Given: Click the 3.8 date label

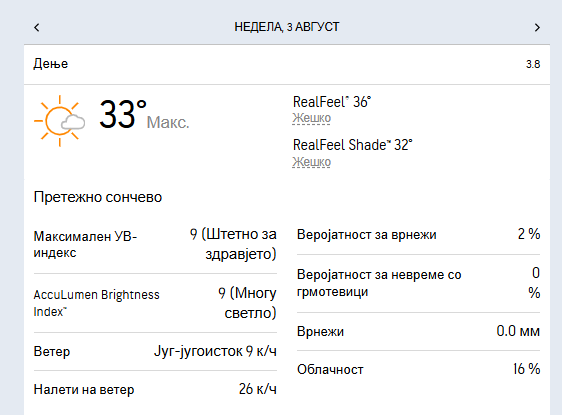Looking at the screenshot, I should tap(533, 64).
